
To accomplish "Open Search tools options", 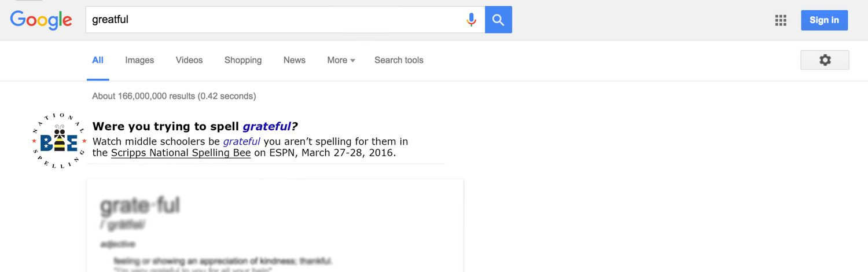I will (399, 60).
